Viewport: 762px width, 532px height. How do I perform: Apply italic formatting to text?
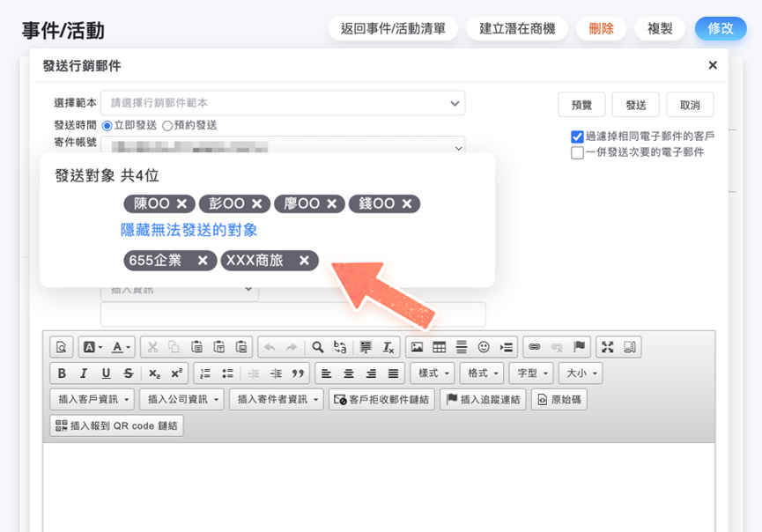click(x=85, y=373)
